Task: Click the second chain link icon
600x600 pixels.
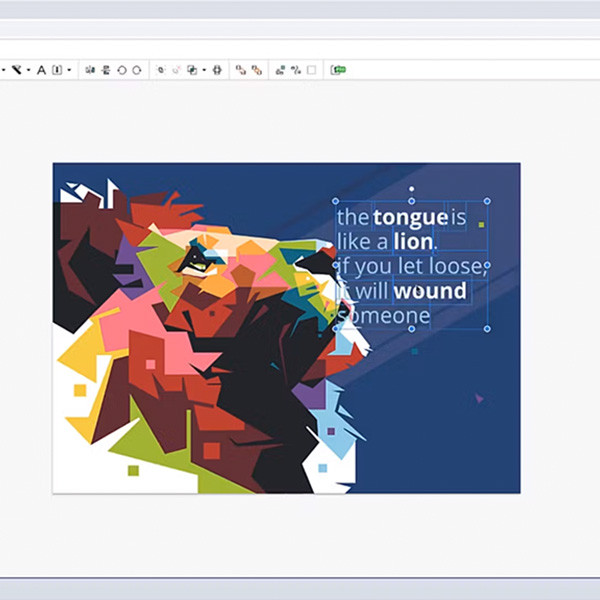Action: click(256, 70)
